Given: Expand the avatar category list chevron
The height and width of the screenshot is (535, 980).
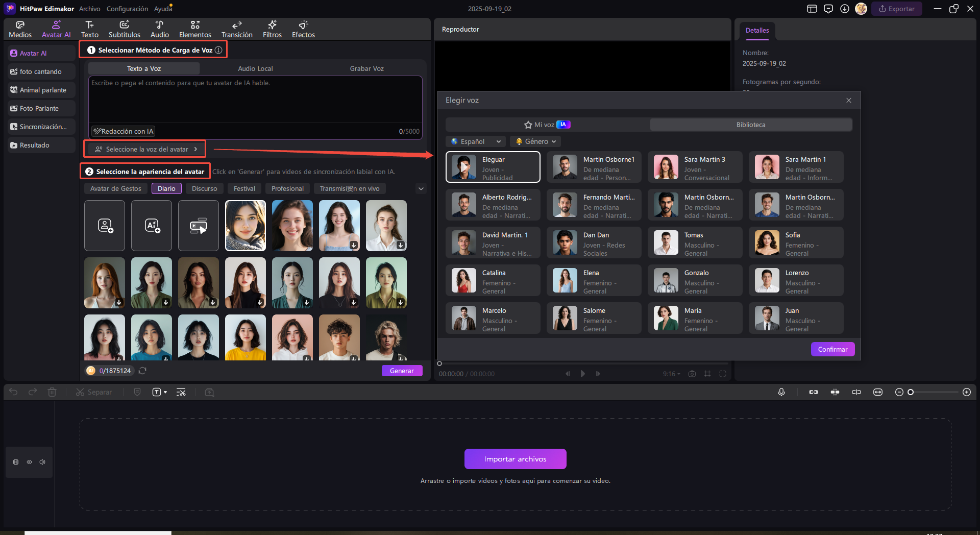Looking at the screenshot, I should pyautogui.click(x=421, y=189).
